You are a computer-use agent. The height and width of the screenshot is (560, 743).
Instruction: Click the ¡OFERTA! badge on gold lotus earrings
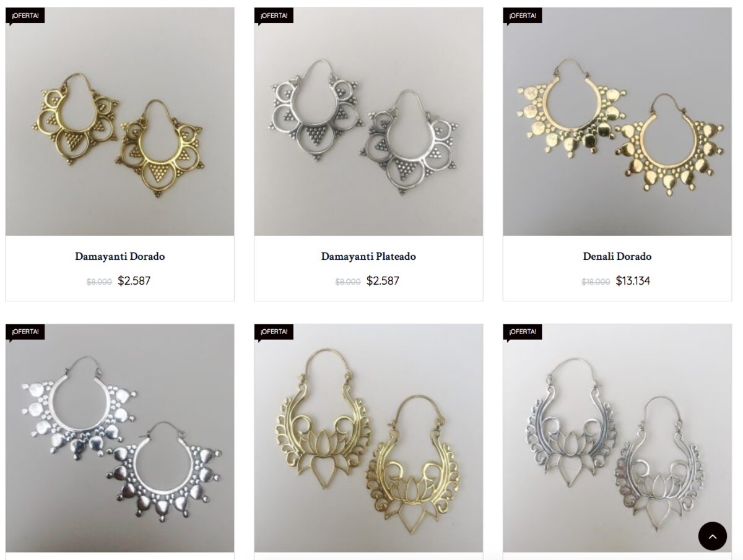(274, 332)
